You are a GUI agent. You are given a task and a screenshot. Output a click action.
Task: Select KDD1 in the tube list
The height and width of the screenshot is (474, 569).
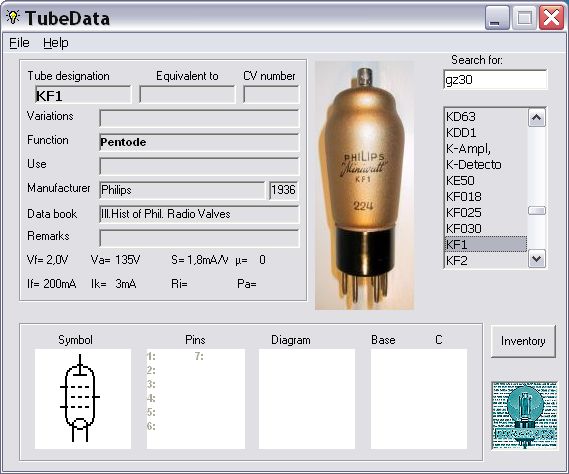point(486,132)
